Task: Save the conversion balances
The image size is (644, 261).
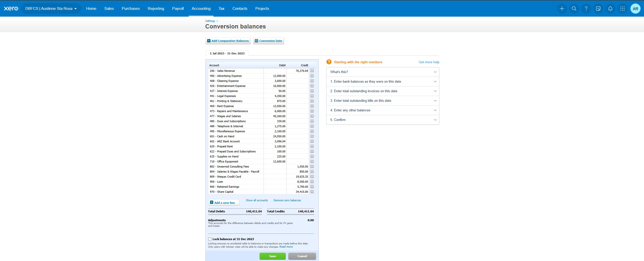Action: point(273,256)
